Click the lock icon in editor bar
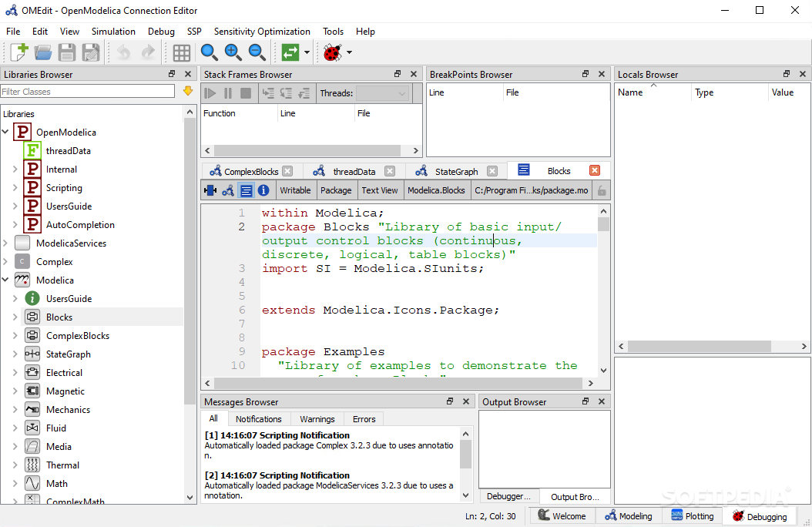This screenshot has height=527, width=812. click(x=602, y=190)
